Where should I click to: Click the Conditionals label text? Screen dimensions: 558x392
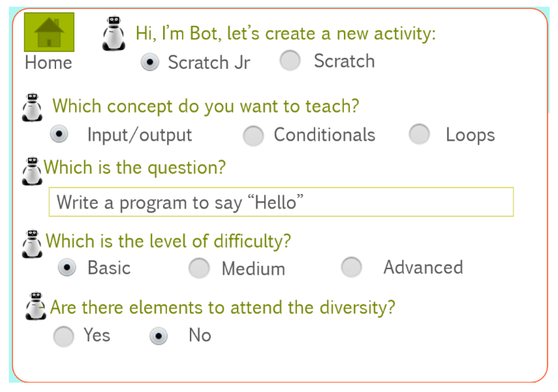pos(324,135)
